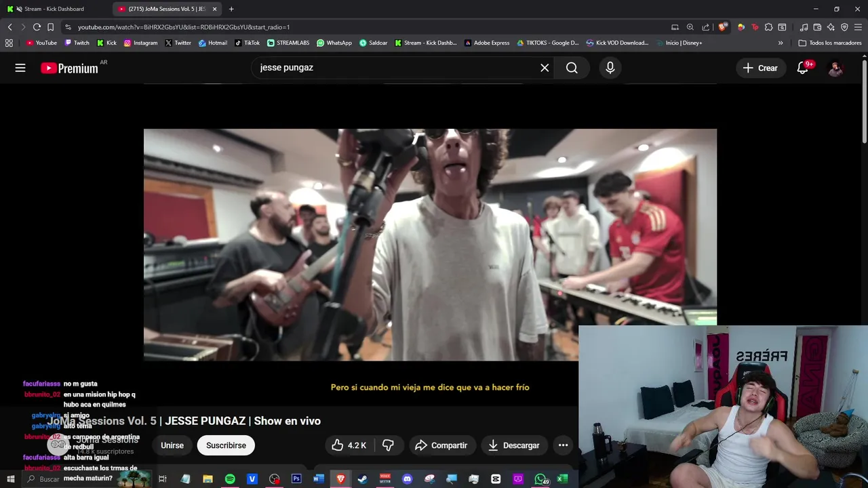The width and height of the screenshot is (868, 488).
Task: Open Spotify from the taskbar
Action: point(230,479)
